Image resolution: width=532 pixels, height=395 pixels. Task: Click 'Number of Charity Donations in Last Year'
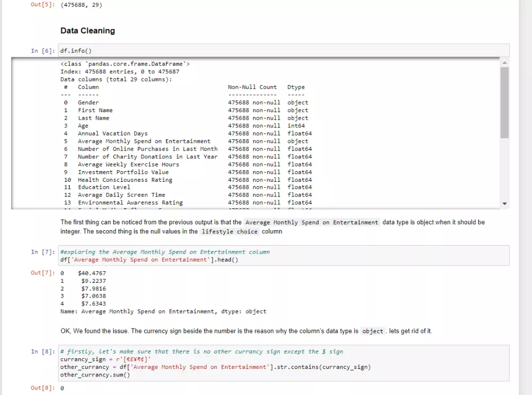(147, 157)
